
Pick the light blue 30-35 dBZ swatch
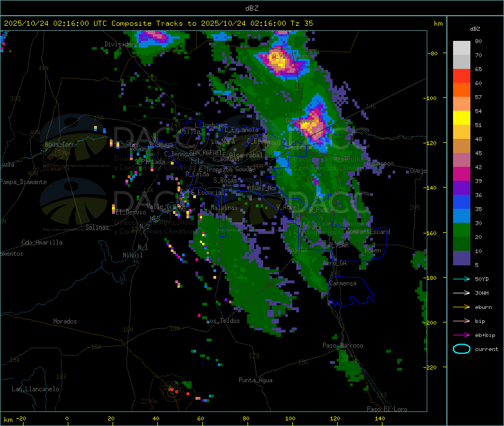461,216
